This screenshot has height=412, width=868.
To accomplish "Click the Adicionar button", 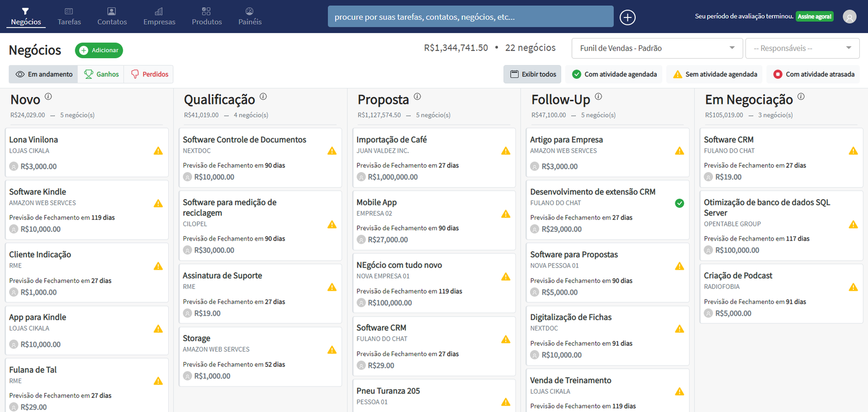I will click(99, 50).
